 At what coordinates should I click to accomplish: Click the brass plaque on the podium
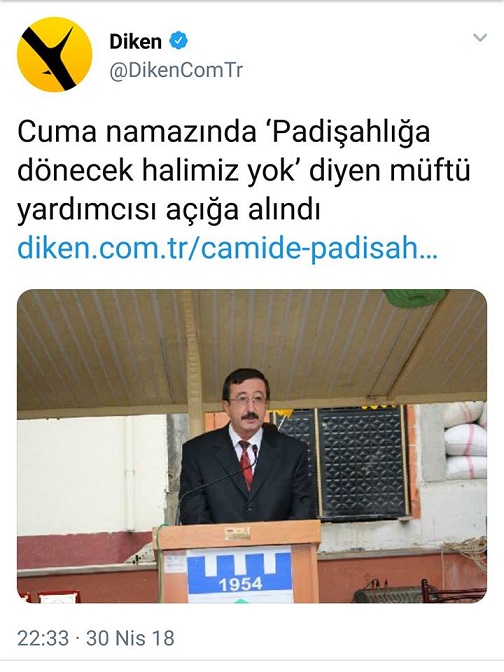[237, 533]
